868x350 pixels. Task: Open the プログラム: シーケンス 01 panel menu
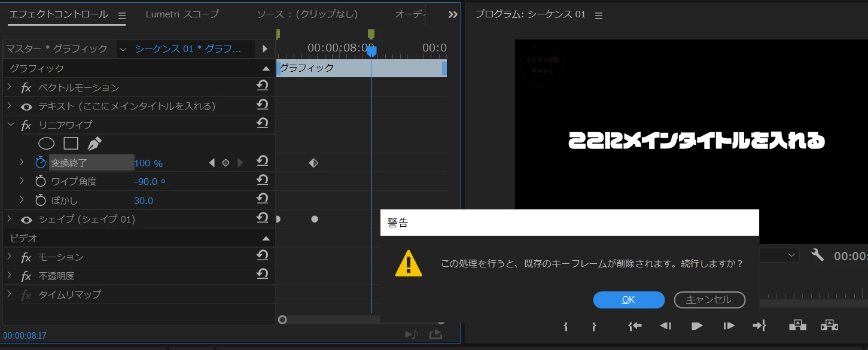coord(599,16)
